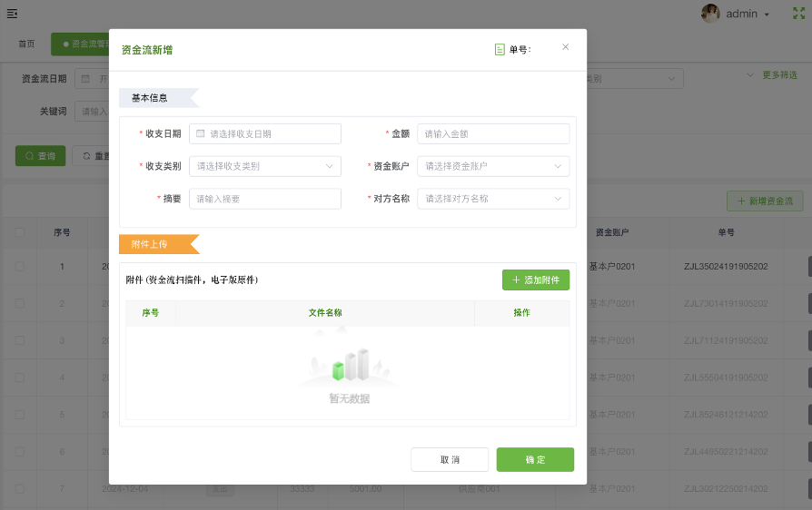Viewport: 812px width, 510px height.
Task: Toggle the select-all checkbox in table header
Action: pyautogui.click(x=20, y=232)
